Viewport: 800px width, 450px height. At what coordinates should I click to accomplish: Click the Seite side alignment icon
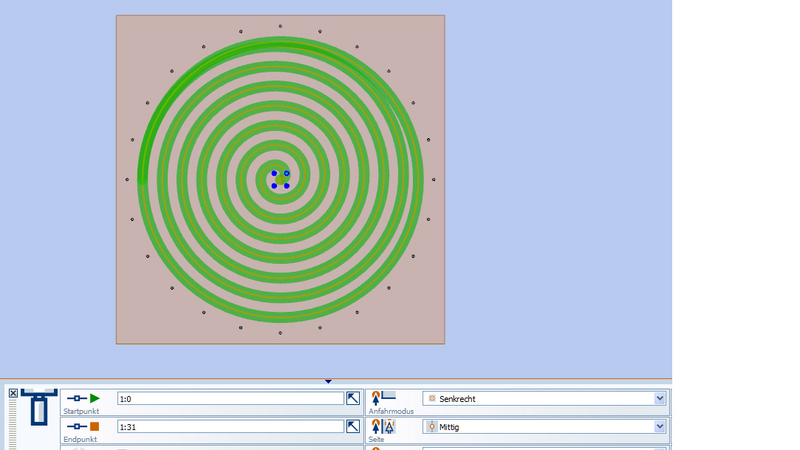383,426
